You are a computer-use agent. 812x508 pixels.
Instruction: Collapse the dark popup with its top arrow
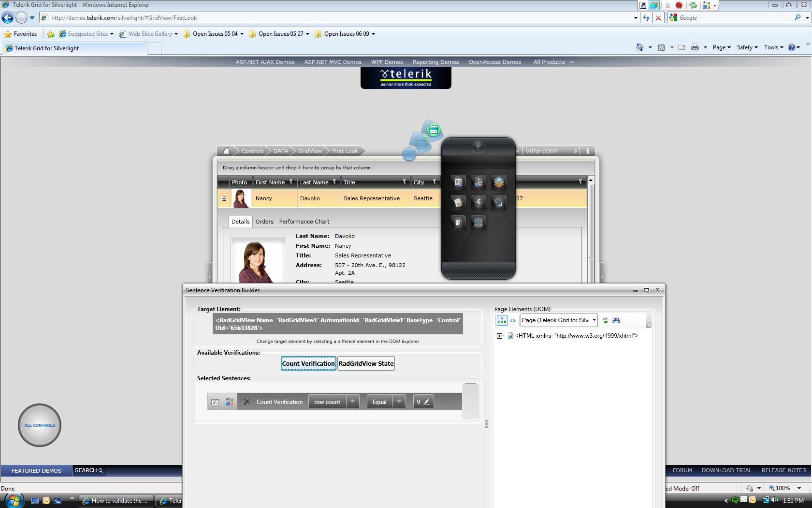coord(478,146)
